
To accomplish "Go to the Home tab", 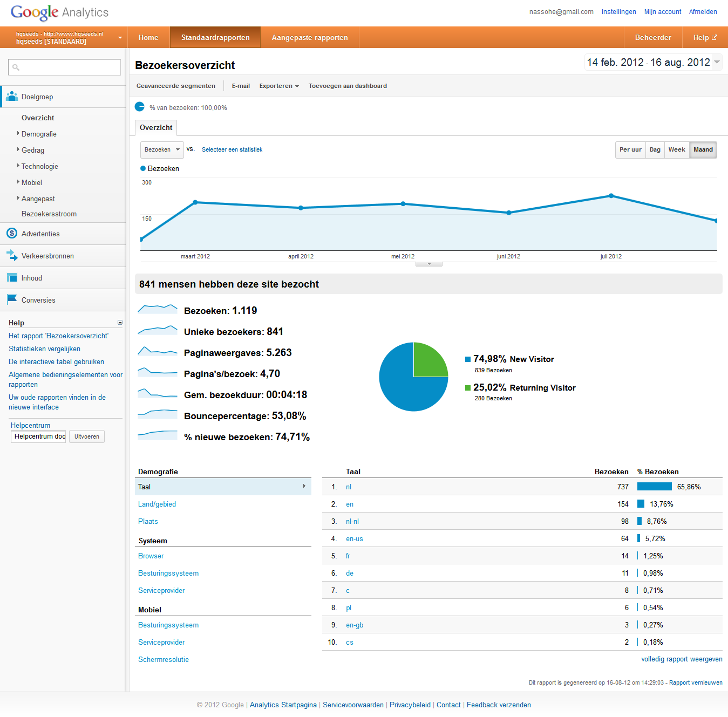I will (x=148, y=38).
